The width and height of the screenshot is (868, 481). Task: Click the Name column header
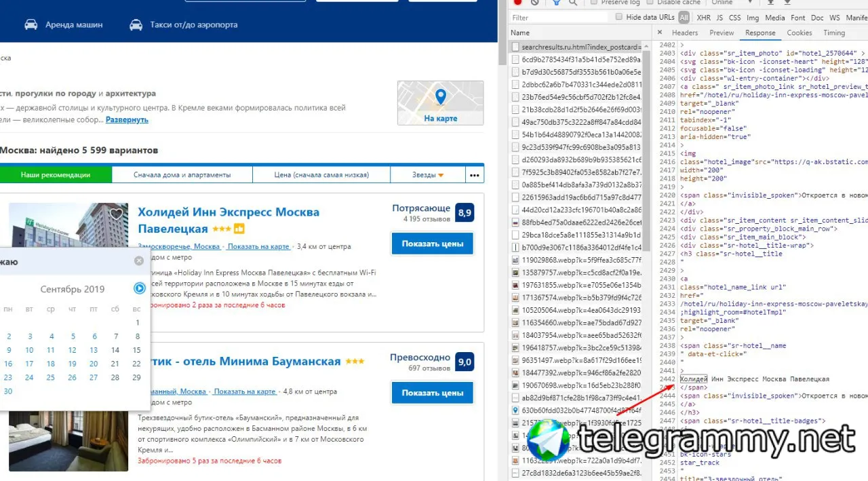520,33
